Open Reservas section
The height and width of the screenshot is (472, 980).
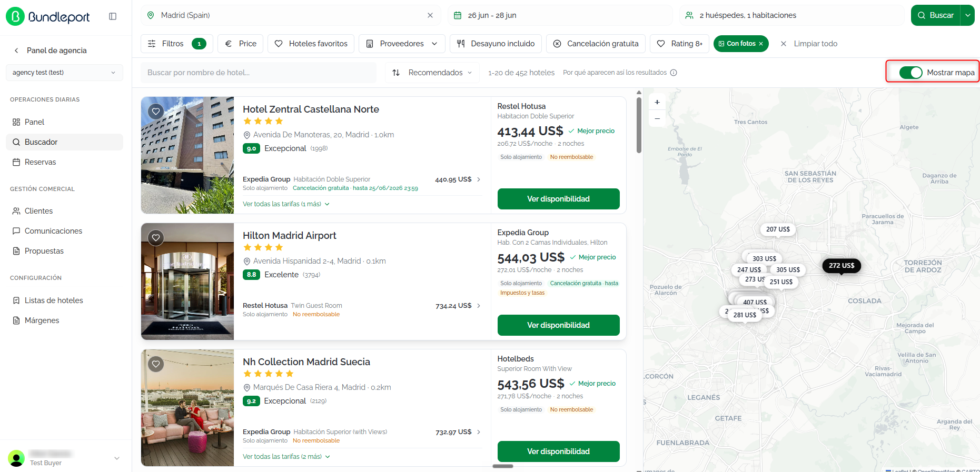click(64, 162)
